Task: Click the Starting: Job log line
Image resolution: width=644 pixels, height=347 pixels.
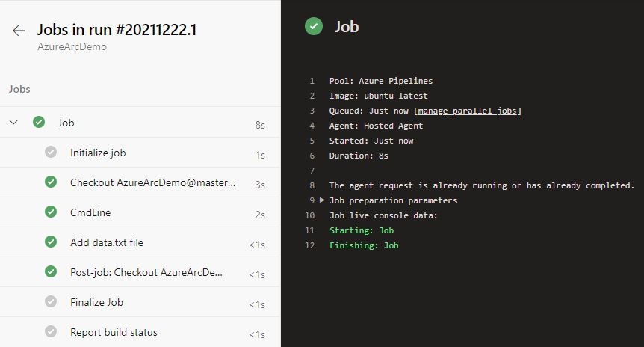Action: (362, 230)
